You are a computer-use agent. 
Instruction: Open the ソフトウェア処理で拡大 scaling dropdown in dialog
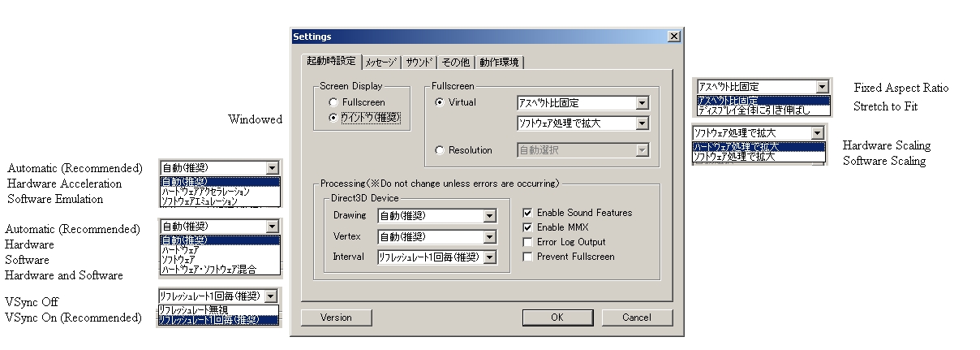tap(642, 123)
